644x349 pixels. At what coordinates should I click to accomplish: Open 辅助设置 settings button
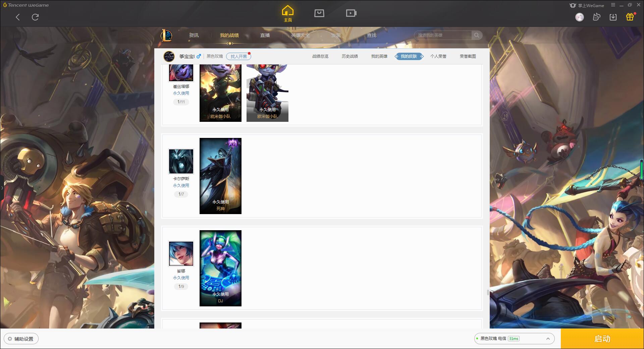21,339
